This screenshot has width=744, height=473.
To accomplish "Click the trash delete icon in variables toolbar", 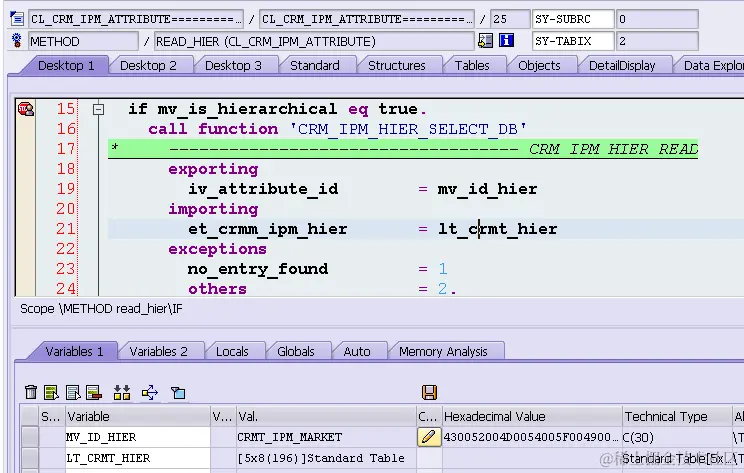I will tap(31, 392).
